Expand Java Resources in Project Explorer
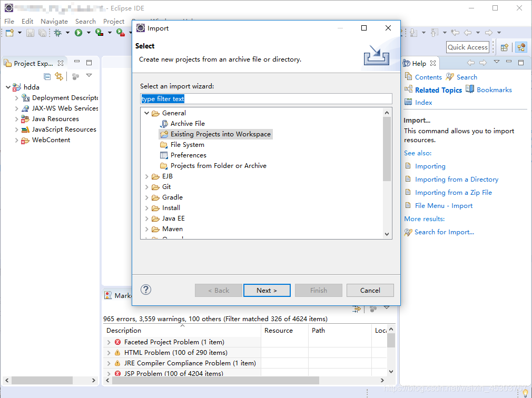The height and width of the screenshot is (398, 532). click(x=16, y=119)
